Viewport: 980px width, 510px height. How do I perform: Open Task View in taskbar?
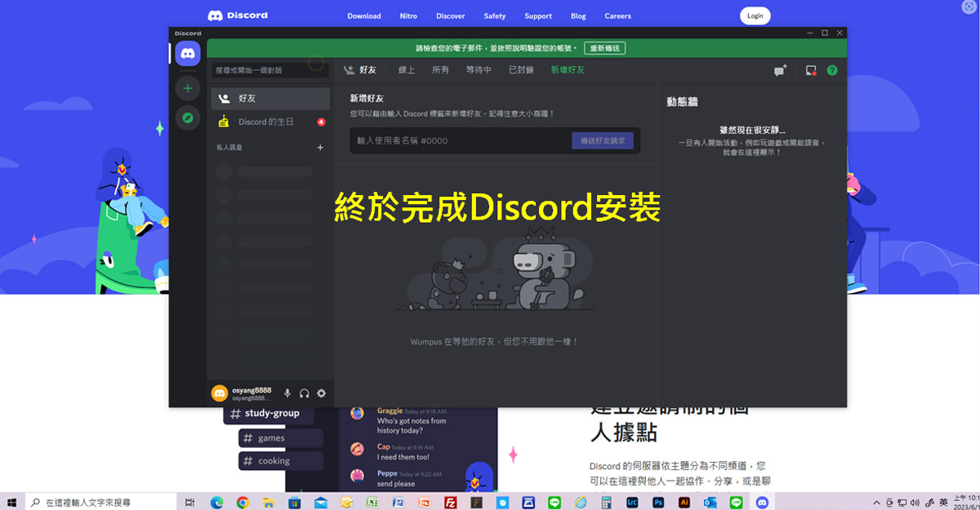pyautogui.click(x=189, y=503)
